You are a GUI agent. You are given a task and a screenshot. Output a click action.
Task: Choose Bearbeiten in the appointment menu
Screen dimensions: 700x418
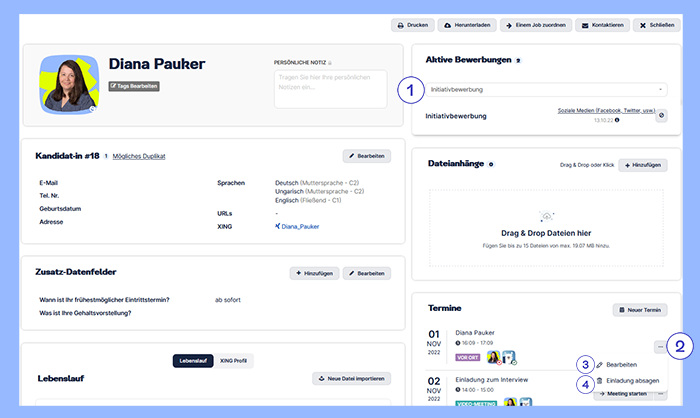click(x=621, y=365)
